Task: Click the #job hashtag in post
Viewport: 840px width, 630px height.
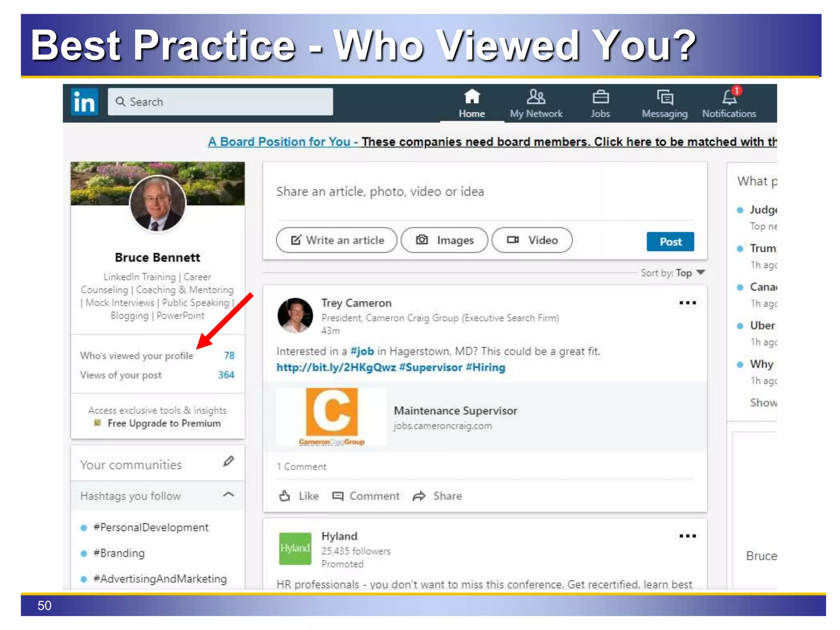Action: pyautogui.click(x=362, y=352)
